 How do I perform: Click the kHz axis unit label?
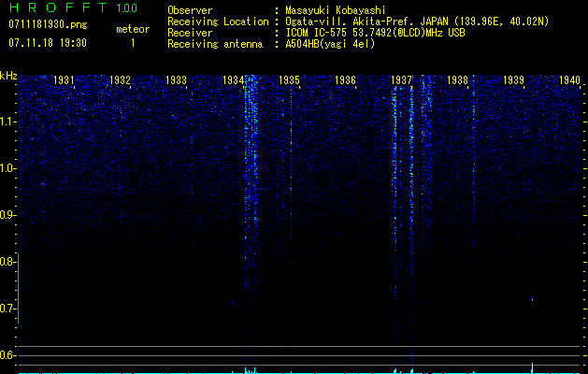[8, 76]
